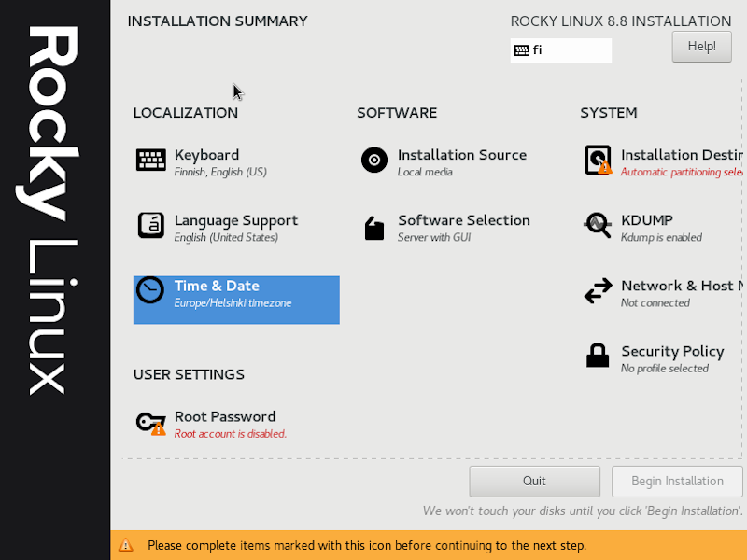Click the Begin Installation button
The image size is (747, 560).
pyautogui.click(x=677, y=482)
